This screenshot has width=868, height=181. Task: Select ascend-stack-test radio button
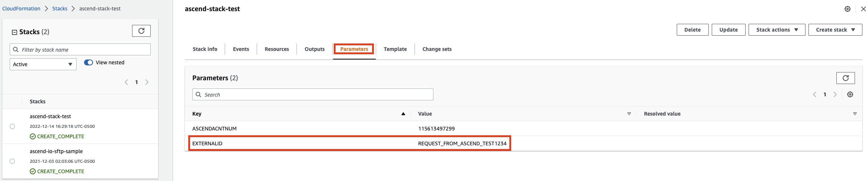click(12, 126)
